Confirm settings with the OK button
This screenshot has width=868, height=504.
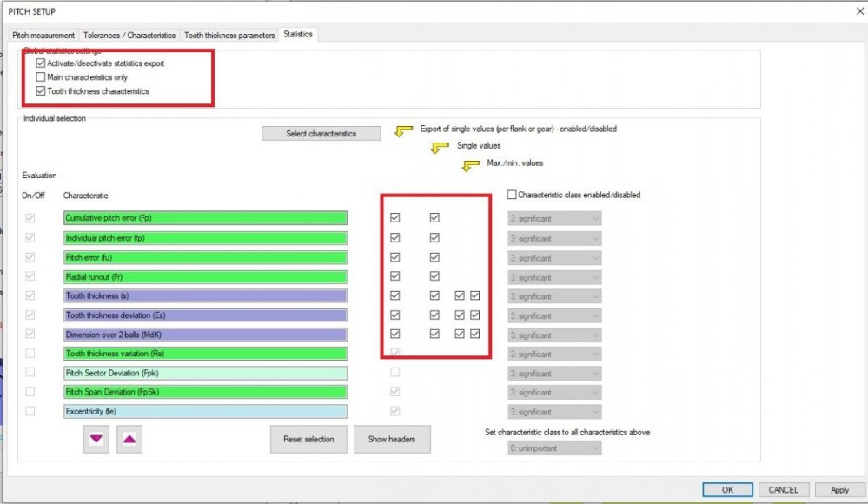pyautogui.click(x=728, y=490)
